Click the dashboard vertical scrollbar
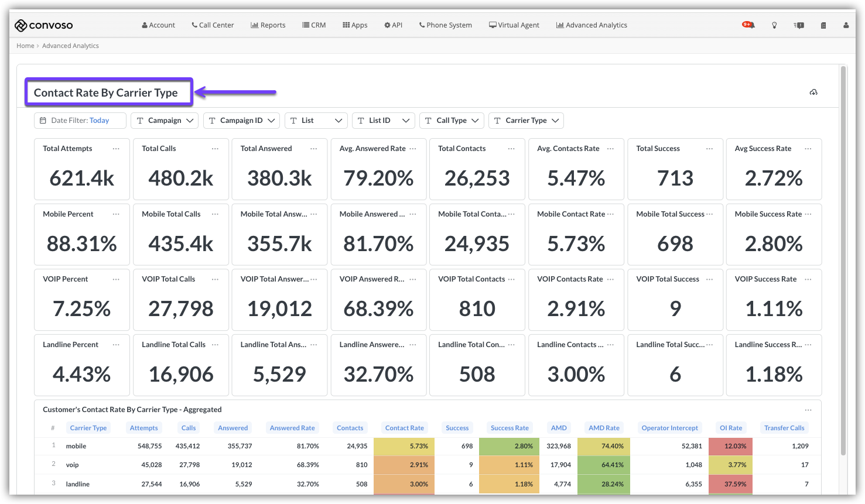 [x=843, y=258]
